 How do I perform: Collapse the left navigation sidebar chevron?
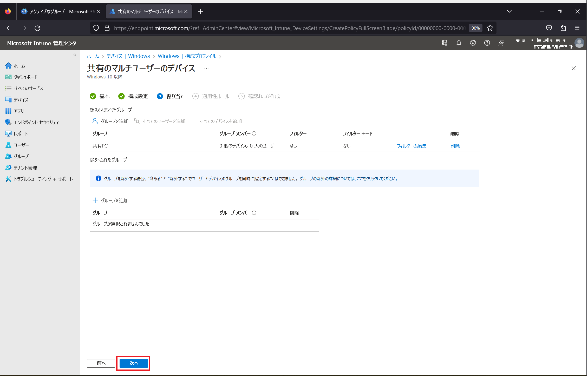point(75,55)
